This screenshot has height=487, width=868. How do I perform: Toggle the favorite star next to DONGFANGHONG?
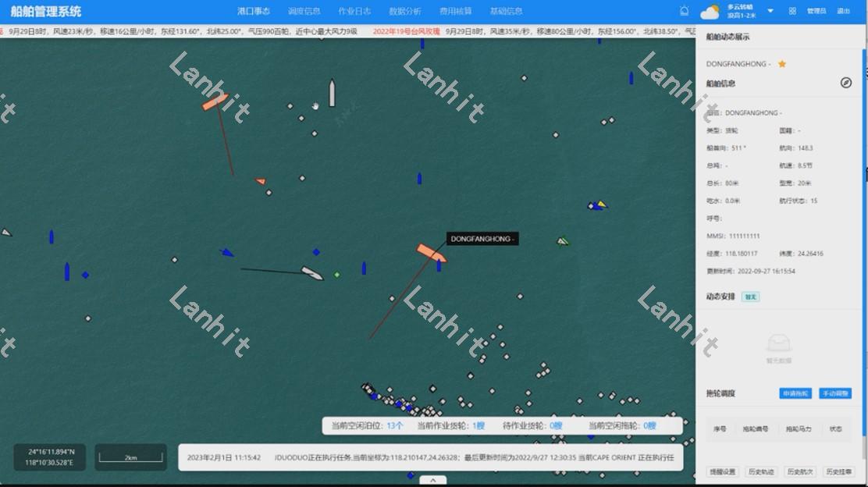click(782, 64)
